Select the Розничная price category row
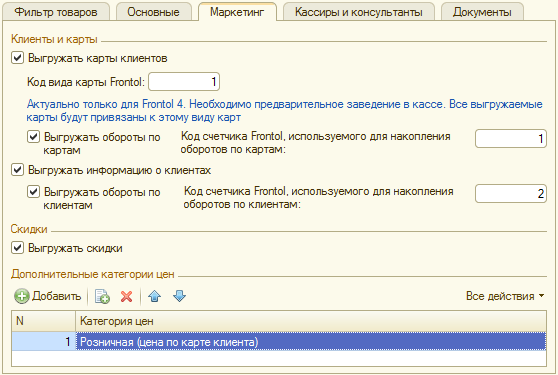Image resolution: width=558 pixels, height=375 pixels. (279, 342)
